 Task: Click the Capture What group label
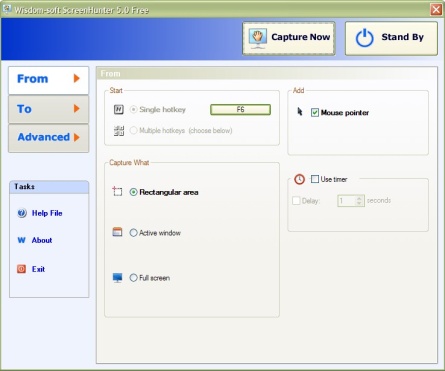(129, 163)
